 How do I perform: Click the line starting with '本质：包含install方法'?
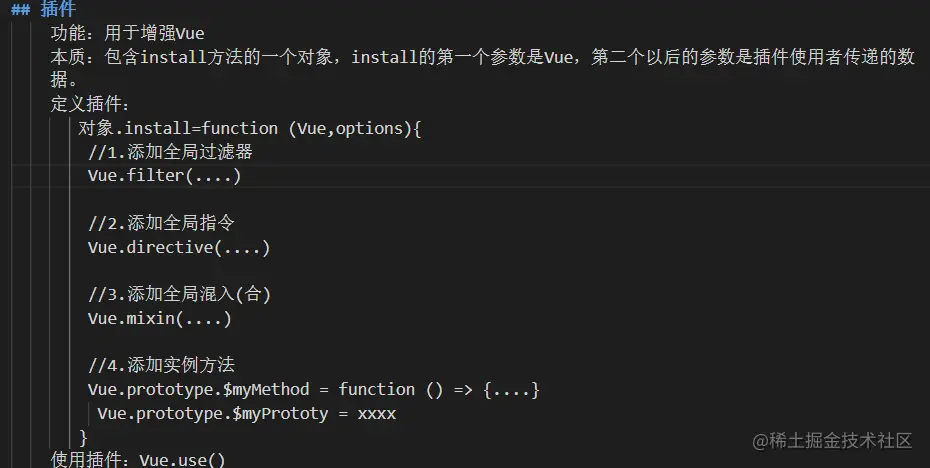(480, 57)
